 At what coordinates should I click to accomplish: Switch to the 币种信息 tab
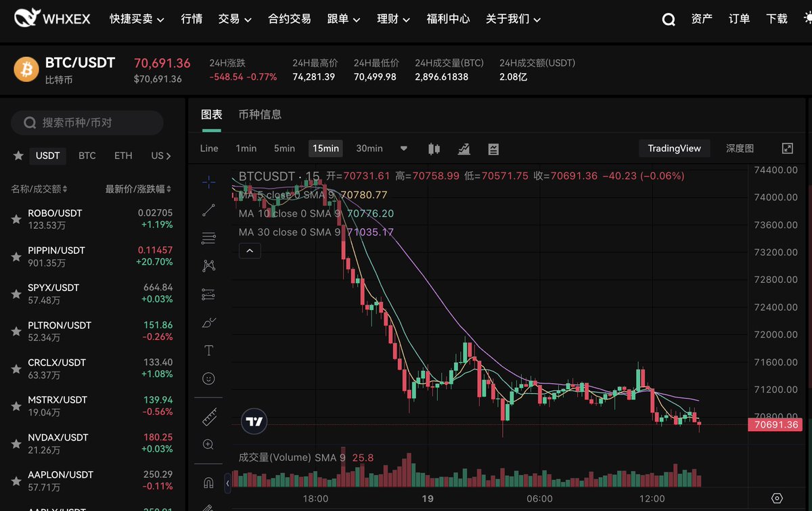[x=261, y=114]
